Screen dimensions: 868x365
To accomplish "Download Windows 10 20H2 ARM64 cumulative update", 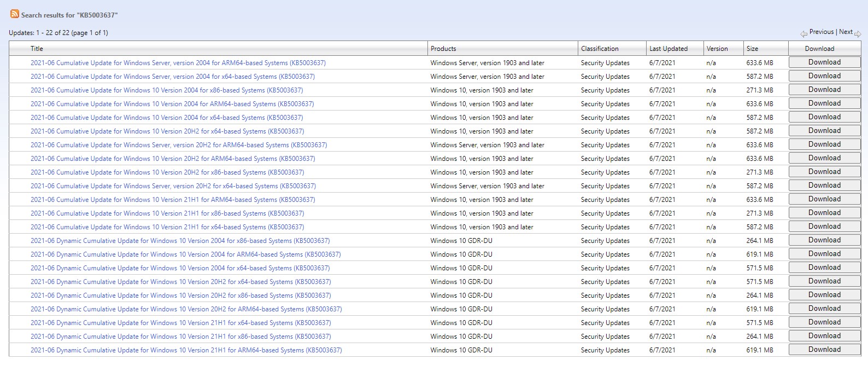I will pos(824,158).
